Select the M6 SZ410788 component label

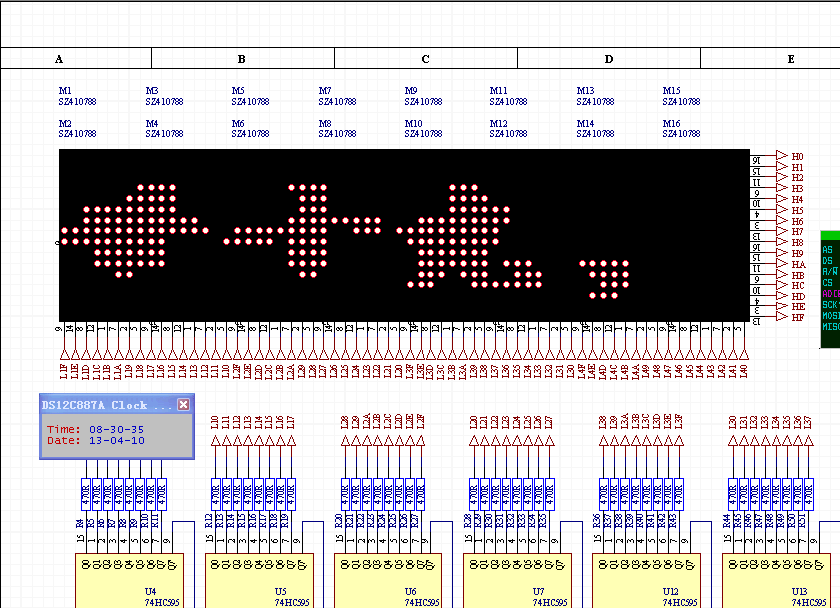(250, 129)
